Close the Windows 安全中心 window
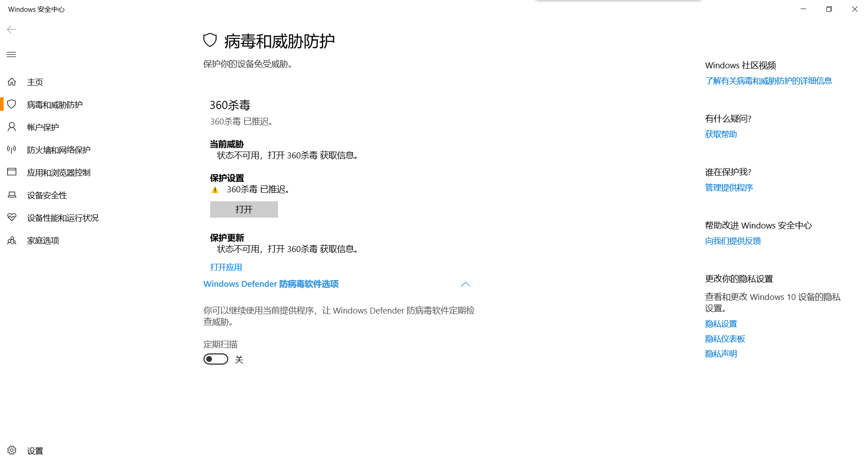The image size is (868, 466). pyautogui.click(x=855, y=9)
